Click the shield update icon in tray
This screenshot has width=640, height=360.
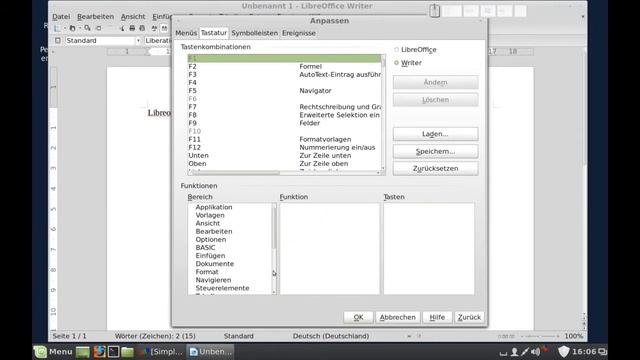click(x=563, y=351)
